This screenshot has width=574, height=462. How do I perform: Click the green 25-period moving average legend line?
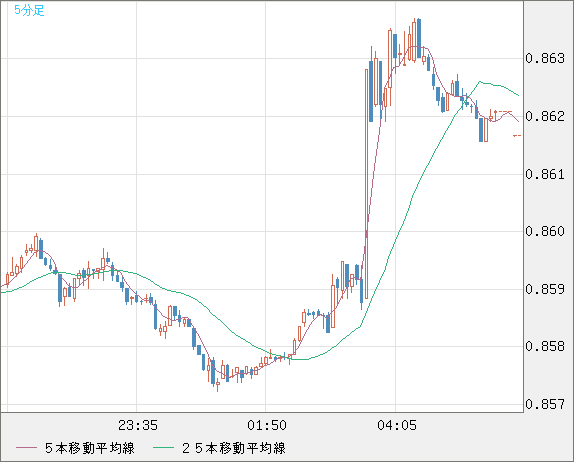pyautogui.click(x=163, y=448)
